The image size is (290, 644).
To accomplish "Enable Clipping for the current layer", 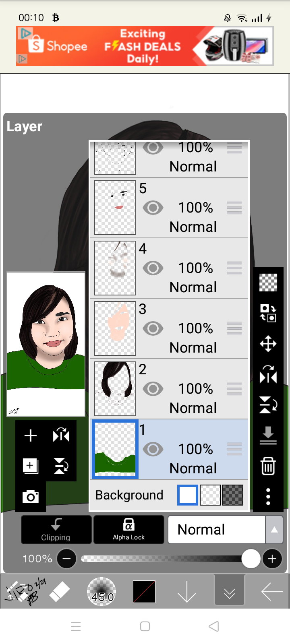I will 56,530.
